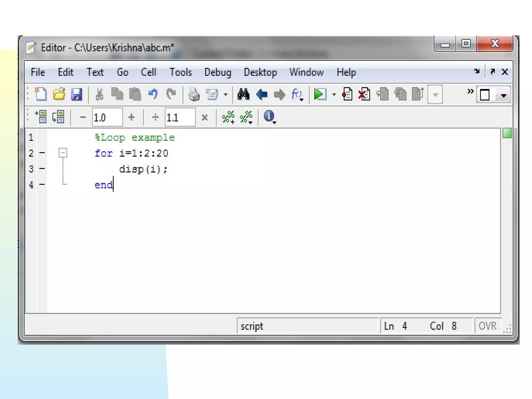Click the plus increment button beside 1.0
The image size is (532, 399).
point(131,117)
